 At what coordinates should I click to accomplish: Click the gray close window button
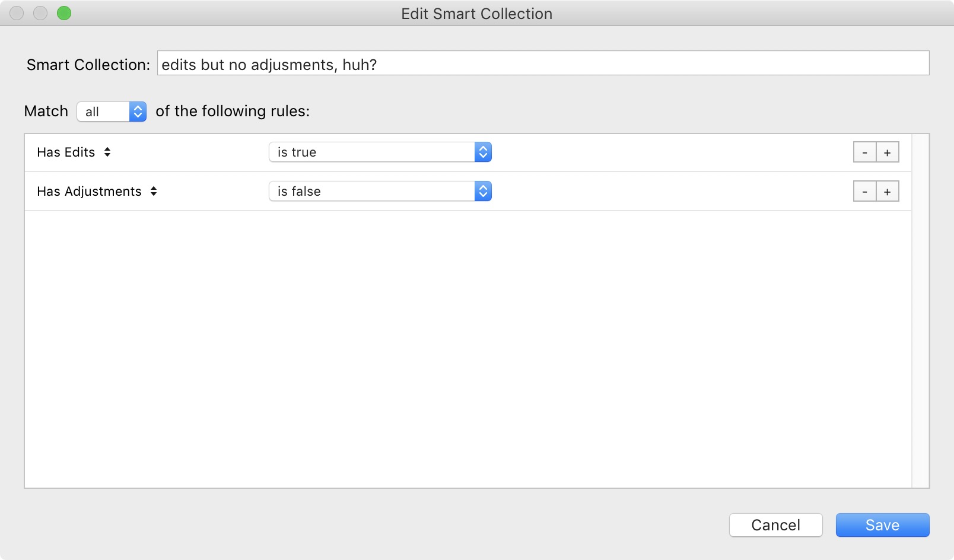(x=17, y=13)
